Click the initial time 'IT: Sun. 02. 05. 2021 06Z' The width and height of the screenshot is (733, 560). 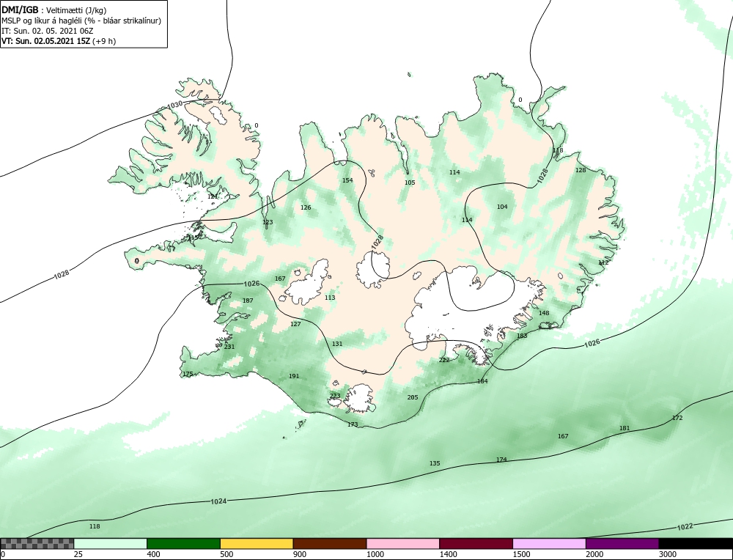point(47,31)
